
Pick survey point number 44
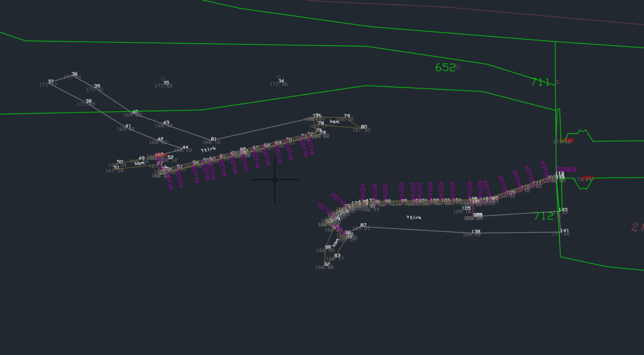(x=185, y=147)
